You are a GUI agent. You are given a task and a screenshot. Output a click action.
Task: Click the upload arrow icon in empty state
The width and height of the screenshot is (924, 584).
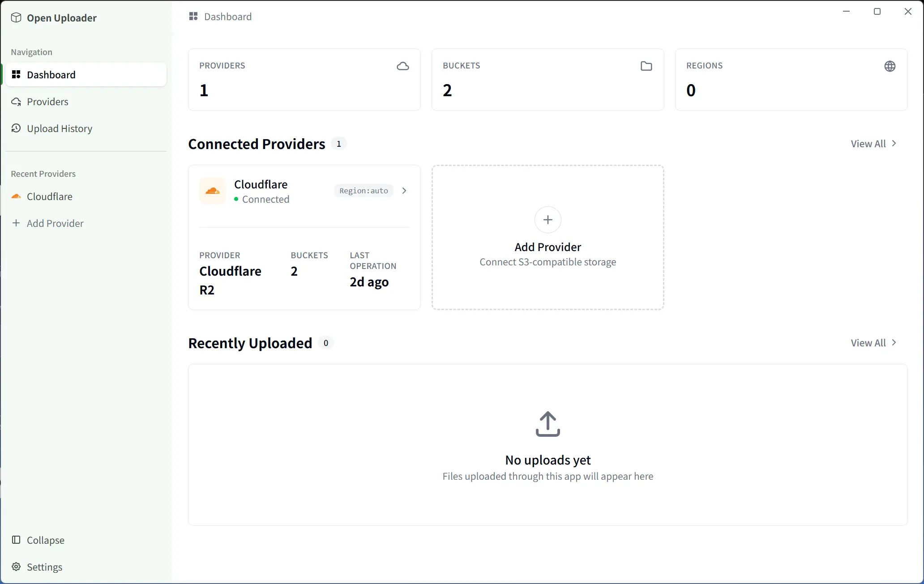[548, 424]
